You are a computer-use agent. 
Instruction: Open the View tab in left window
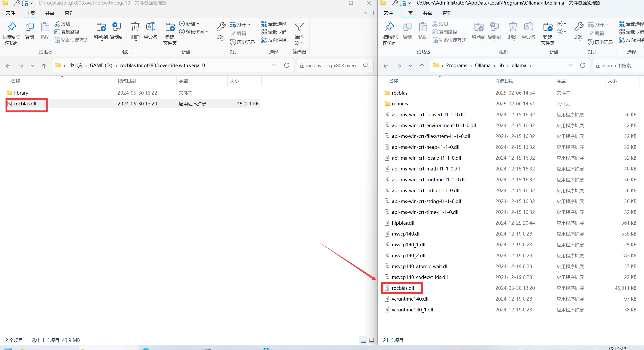coord(69,13)
